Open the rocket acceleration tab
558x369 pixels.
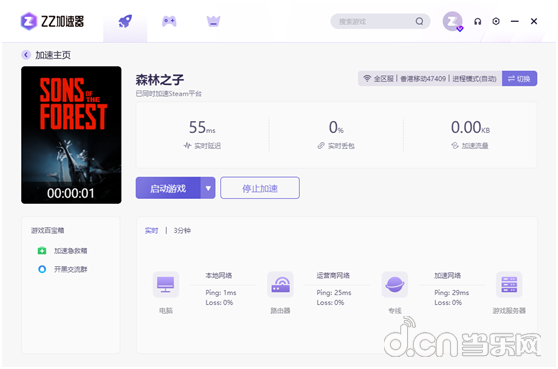(x=125, y=21)
